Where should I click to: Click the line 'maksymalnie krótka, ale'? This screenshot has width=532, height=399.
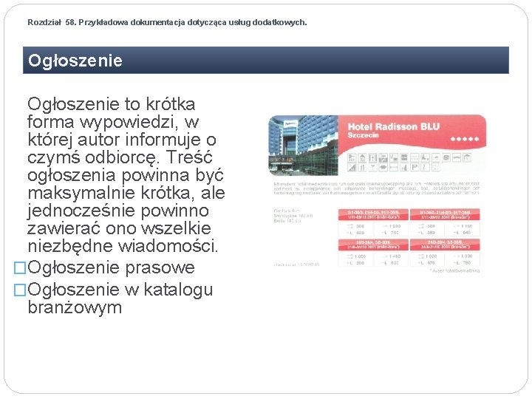126,193
